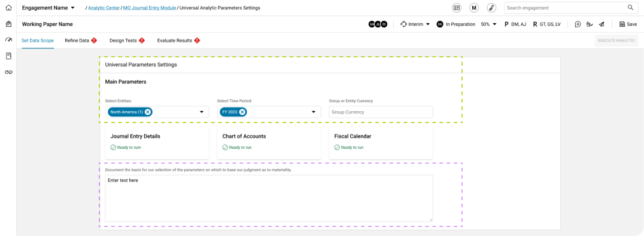This screenshot has height=236, width=644.
Task: Remove the North America (1) chip
Action: [x=147, y=112]
